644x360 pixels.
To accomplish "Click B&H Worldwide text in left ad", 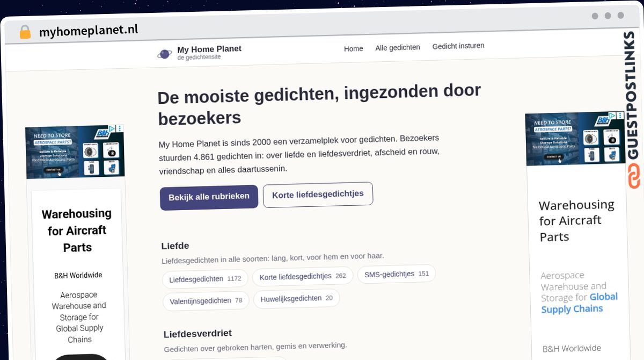I will click(78, 275).
